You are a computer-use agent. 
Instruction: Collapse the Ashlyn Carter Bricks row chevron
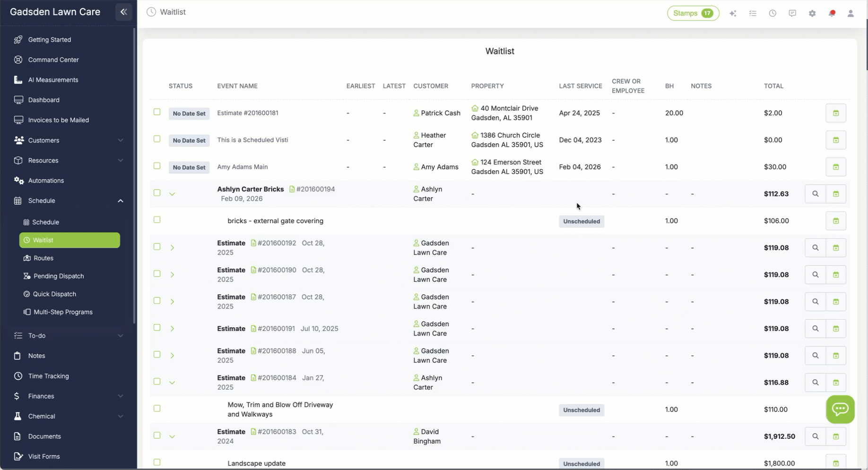coord(173,193)
